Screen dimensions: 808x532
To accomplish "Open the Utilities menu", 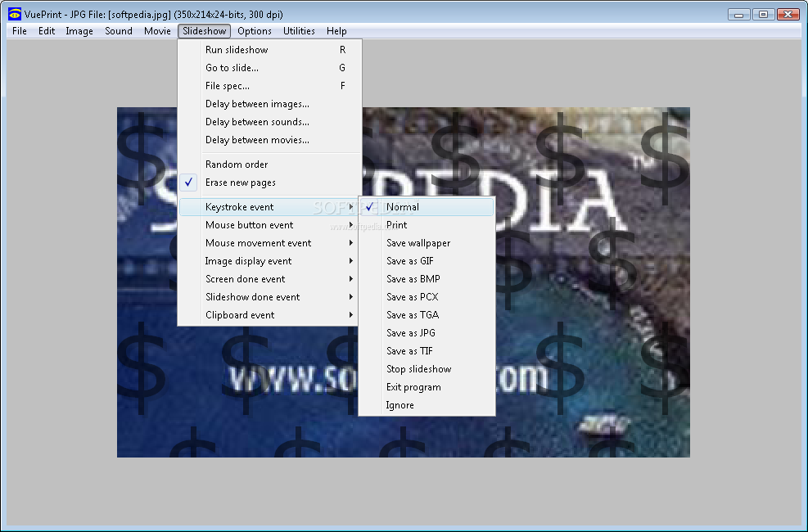I will (x=299, y=31).
